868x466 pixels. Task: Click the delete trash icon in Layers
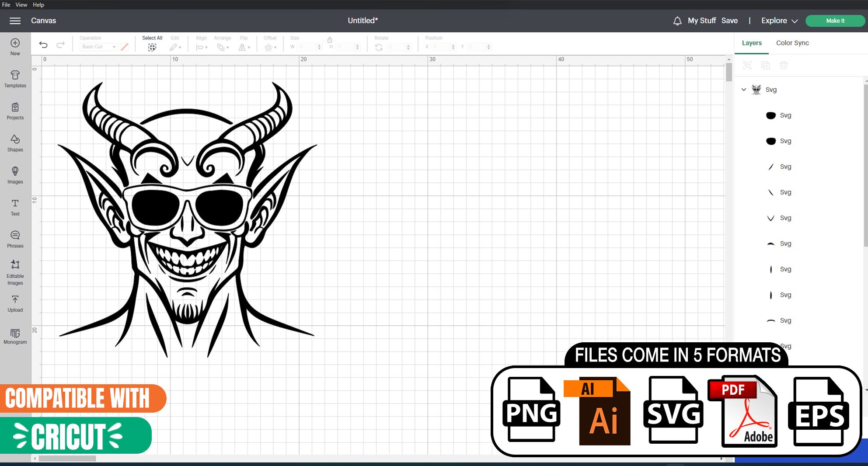click(x=784, y=65)
